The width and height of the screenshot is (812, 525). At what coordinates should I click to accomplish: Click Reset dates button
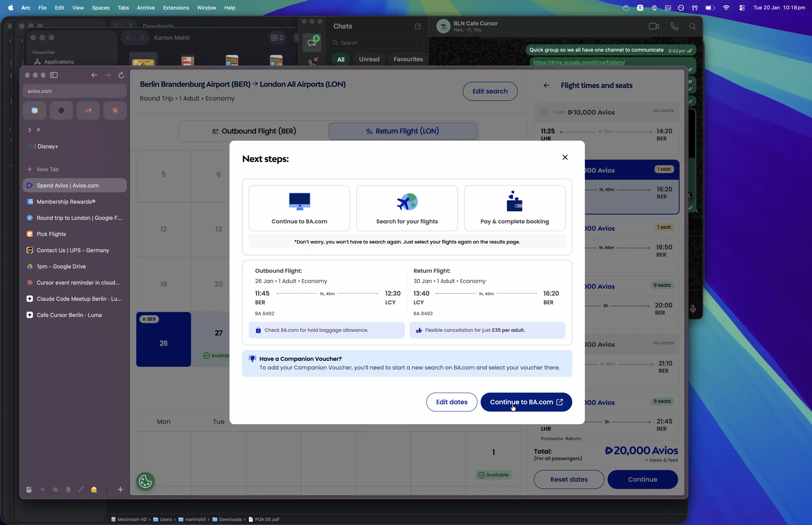569,480
